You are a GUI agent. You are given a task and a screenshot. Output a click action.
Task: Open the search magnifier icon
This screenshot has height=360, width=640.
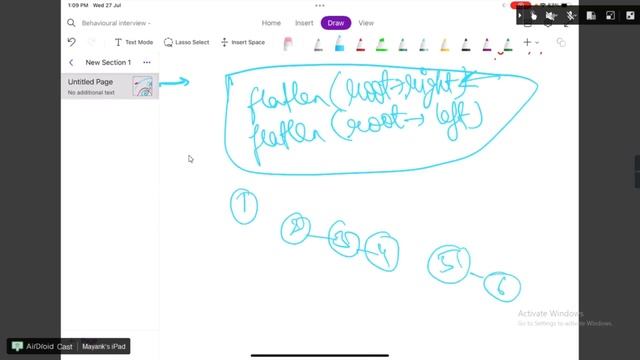(x=71, y=23)
